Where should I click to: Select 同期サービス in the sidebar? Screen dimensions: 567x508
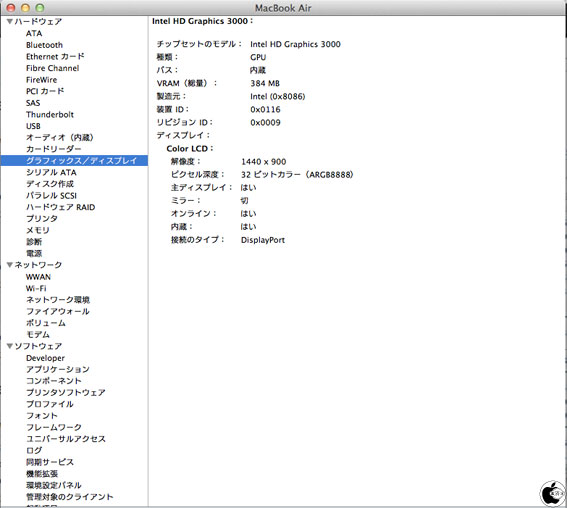coord(50,462)
